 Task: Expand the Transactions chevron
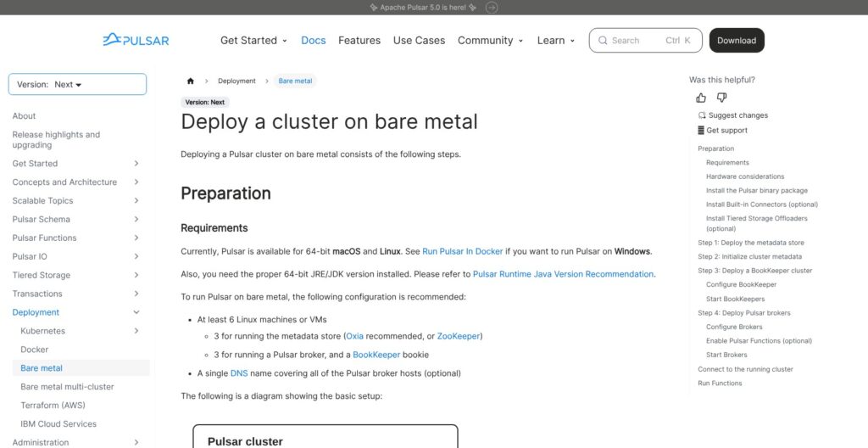[x=136, y=294]
